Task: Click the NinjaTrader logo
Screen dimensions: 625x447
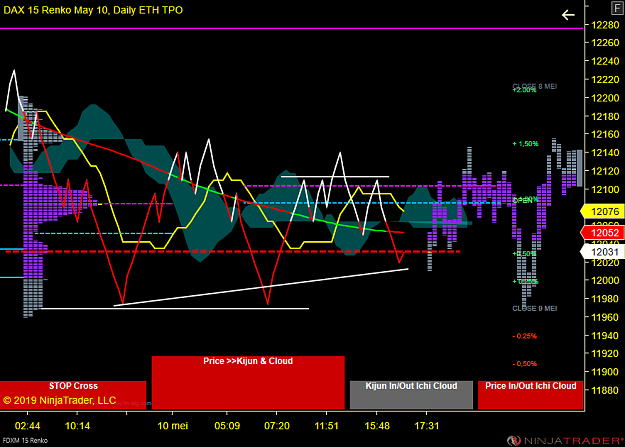Action: pyautogui.click(x=565, y=441)
